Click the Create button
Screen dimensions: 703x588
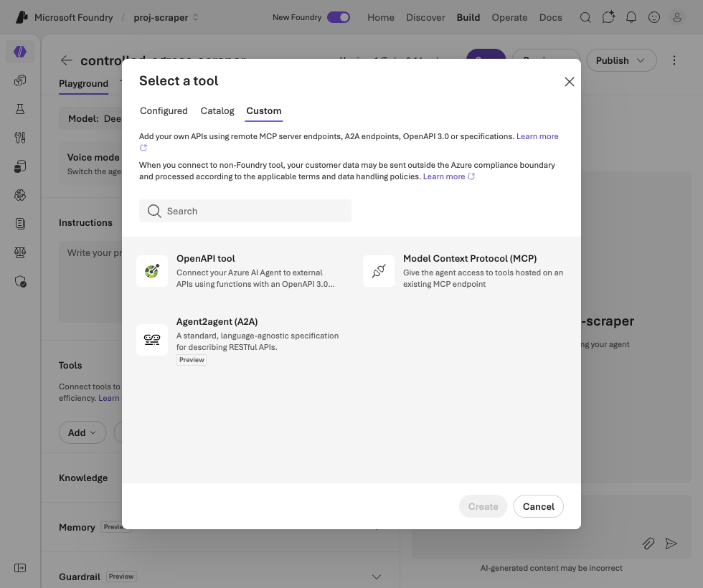pos(483,506)
